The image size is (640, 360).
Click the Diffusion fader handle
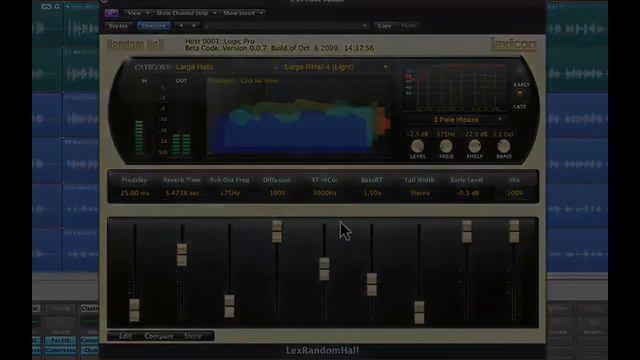click(277, 231)
